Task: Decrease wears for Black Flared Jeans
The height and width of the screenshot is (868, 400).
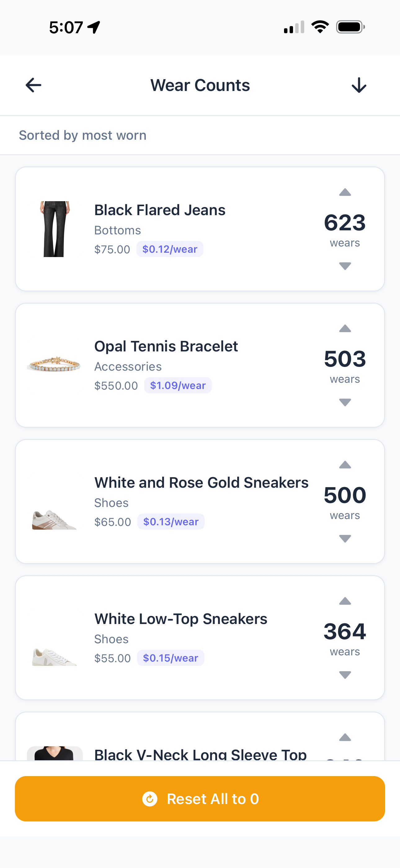Action: [345, 266]
